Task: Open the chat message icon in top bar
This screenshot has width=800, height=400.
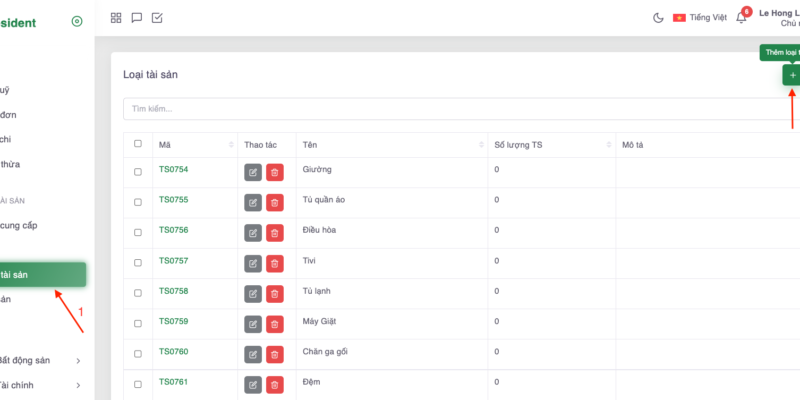Action: click(x=136, y=17)
